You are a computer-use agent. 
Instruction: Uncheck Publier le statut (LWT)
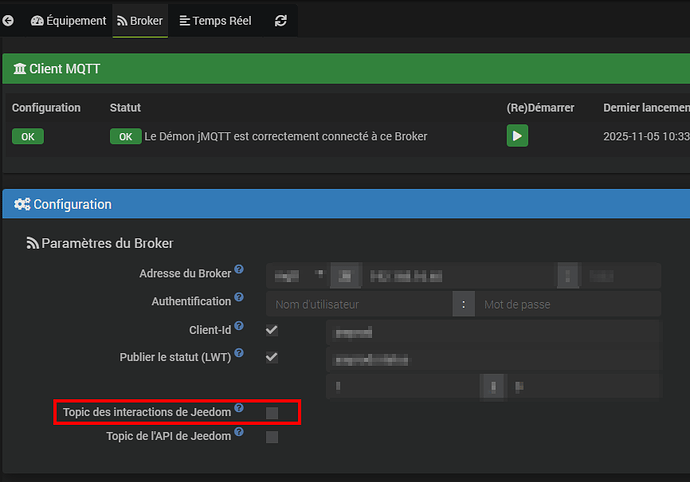(272, 357)
